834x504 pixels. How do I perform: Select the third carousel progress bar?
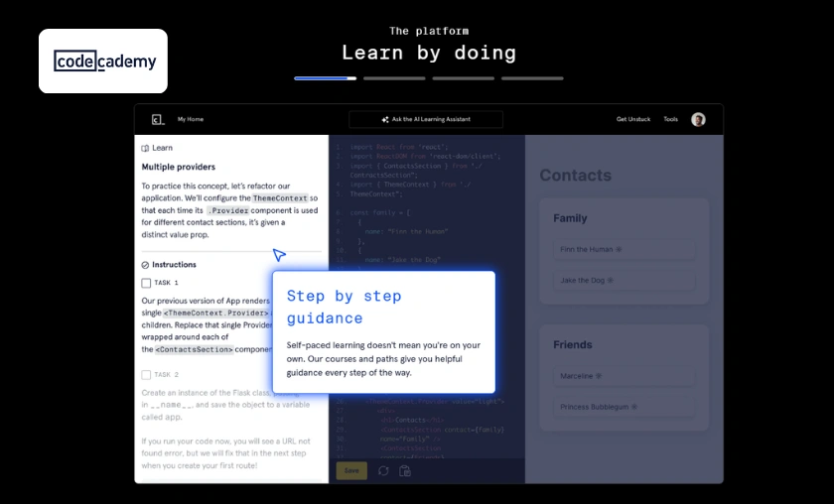point(464,78)
